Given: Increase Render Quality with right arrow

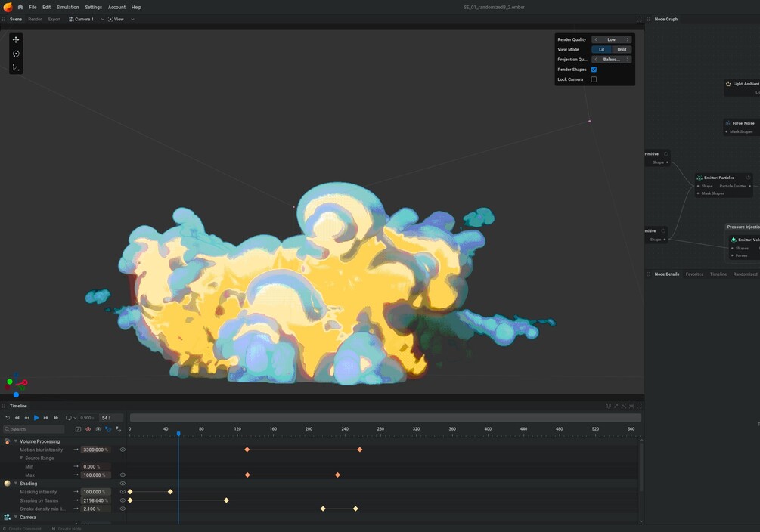Looking at the screenshot, I should (x=628, y=40).
